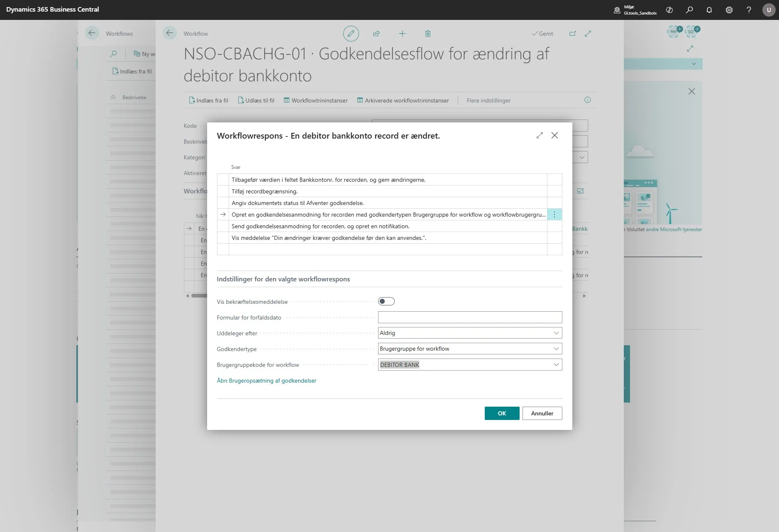Click Formular for forfaldsdato input field
Screen dimensions: 779x532
pyautogui.click(x=470, y=317)
